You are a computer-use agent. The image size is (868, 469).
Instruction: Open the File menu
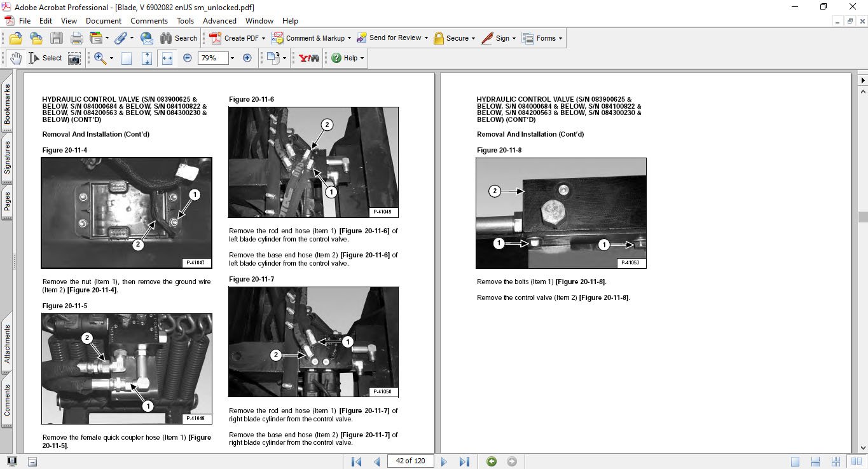(25, 21)
